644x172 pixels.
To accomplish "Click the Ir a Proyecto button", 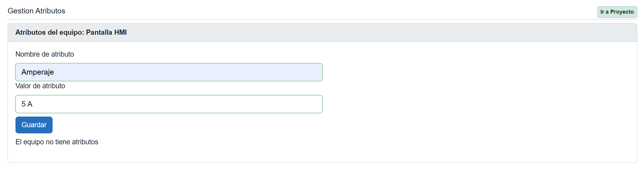I will [617, 12].
